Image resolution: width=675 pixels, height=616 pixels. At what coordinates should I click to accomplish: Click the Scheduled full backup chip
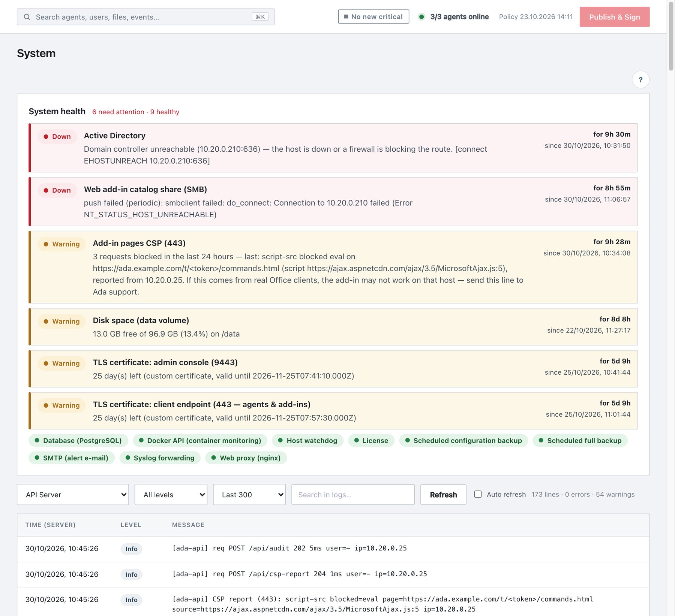580,441
